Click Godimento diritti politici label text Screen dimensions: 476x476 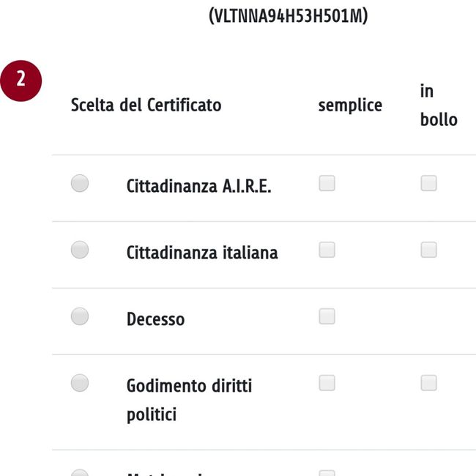(188, 400)
